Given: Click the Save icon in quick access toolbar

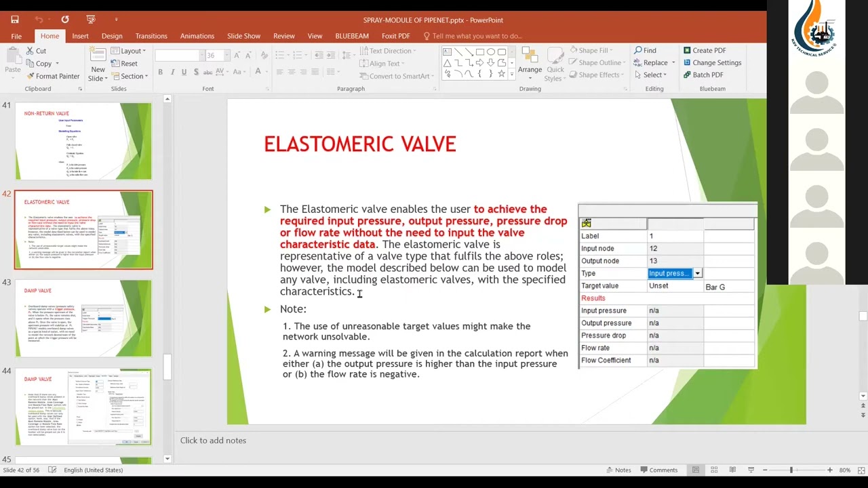Looking at the screenshot, I should click(x=15, y=20).
